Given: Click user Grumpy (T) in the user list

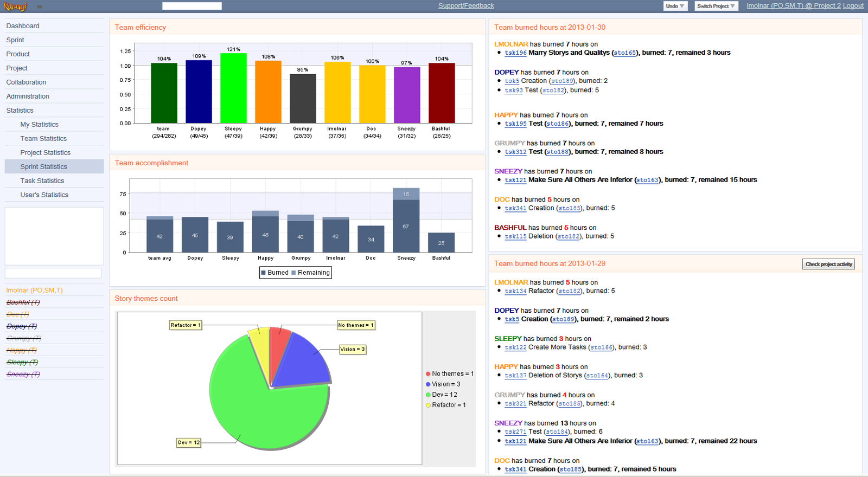Looking at the screenshot, I should 24,338.
